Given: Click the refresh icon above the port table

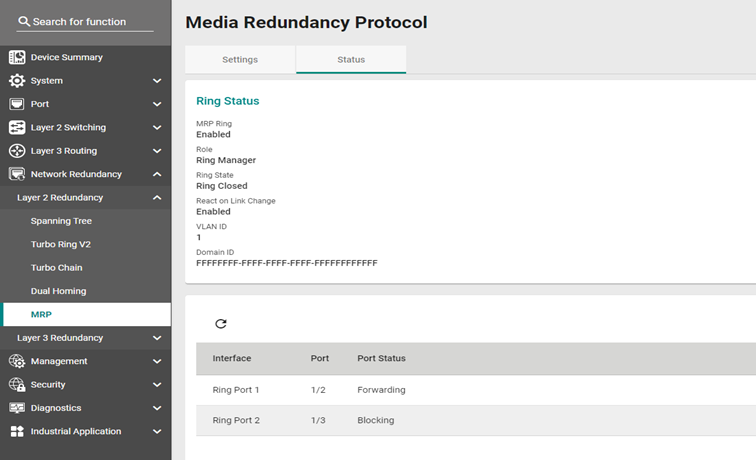Looking at the screenshot, I should pos(221,324).
